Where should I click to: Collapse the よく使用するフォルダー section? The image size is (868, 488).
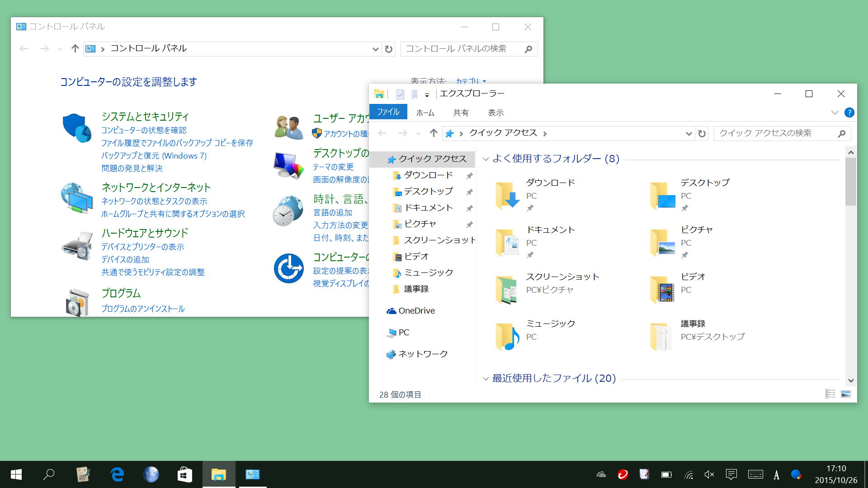coord(486,159)
